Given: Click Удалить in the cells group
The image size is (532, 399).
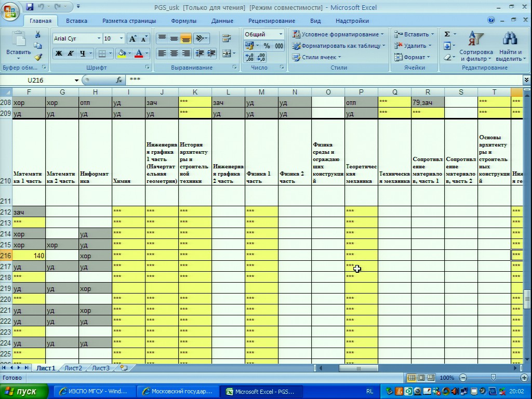Looking at the screenshot, I should [x=413, y=46].
